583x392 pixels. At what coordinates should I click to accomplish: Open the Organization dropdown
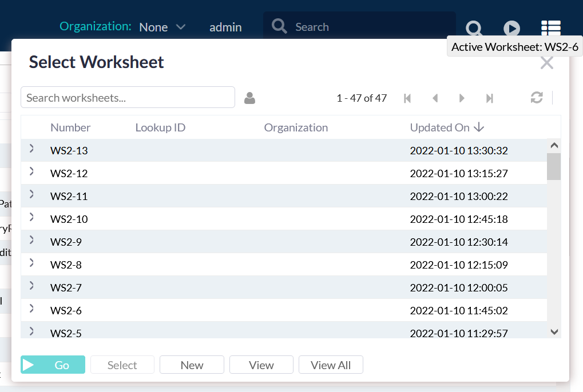(162, 27)
